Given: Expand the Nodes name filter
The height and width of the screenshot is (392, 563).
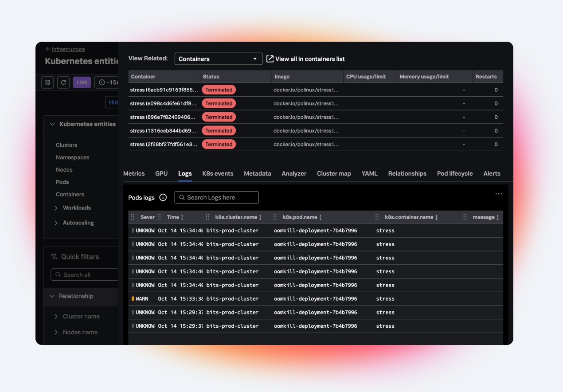Looking at the screenshot, I should point(56,333).
